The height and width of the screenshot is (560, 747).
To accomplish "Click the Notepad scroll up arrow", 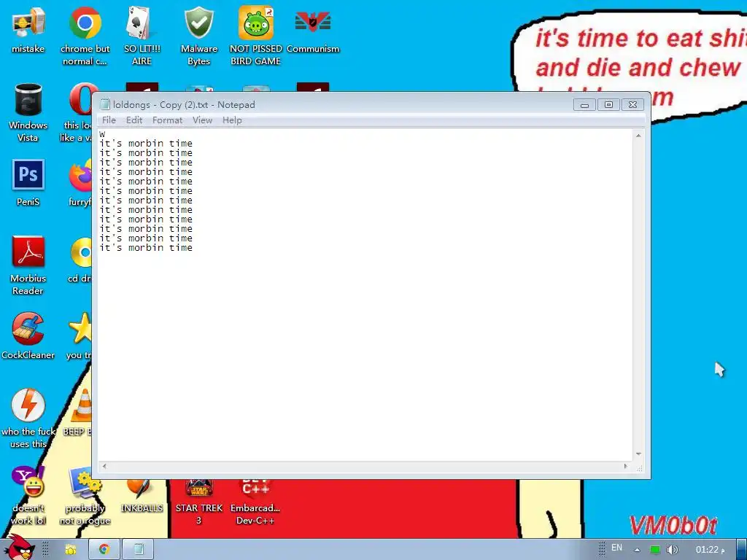I will click(638, 136).
